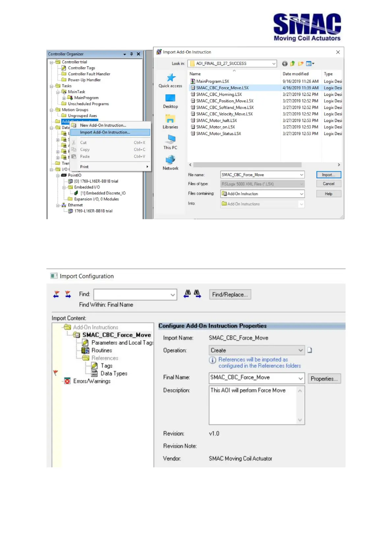Open the Final Name dropdown arrow
Screen dimensions: 392x555
point(300,378)
